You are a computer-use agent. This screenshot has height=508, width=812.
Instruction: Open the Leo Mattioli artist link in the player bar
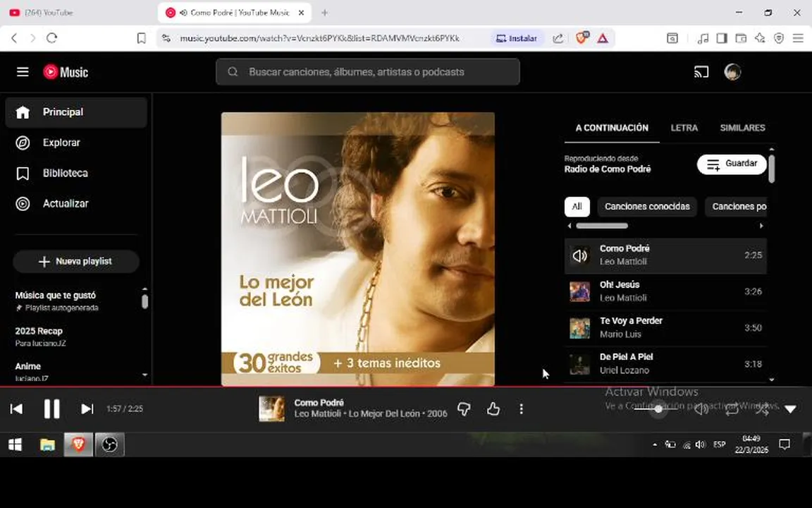point(317,414)
